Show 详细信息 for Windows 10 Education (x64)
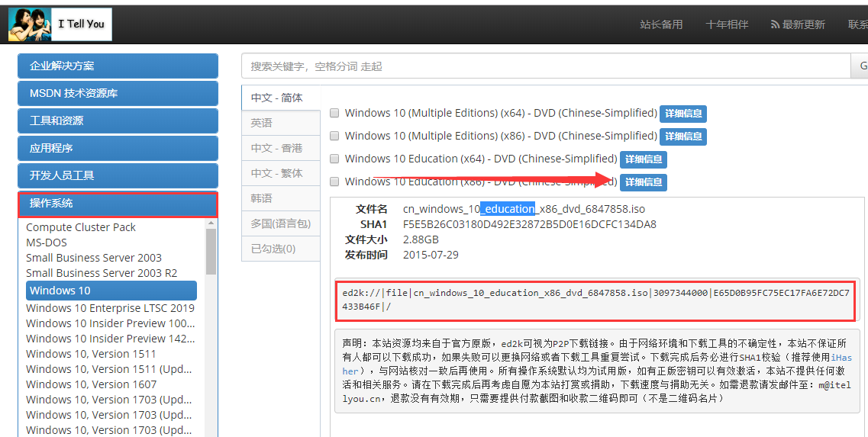 643,159
